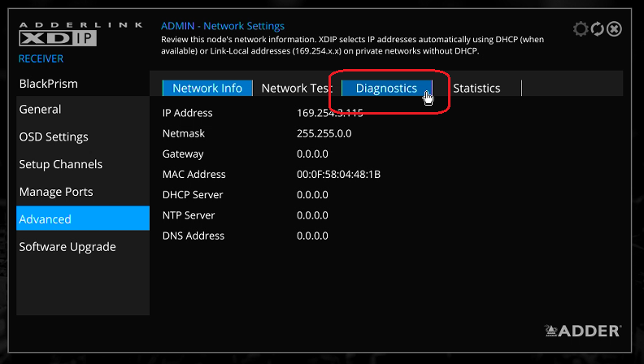Click the settings gear icon

click(x=581, y=28)
